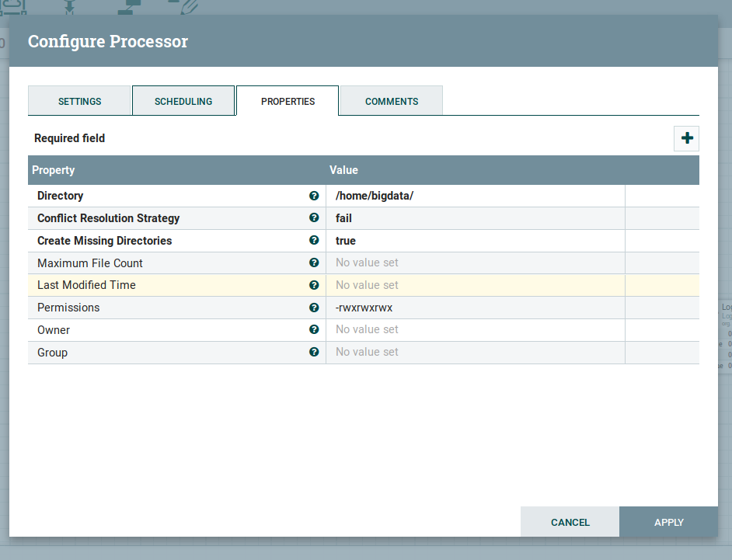Screen dimensions: 732x560
Task: Click the Owner property help icon
Action: point(314,330)
